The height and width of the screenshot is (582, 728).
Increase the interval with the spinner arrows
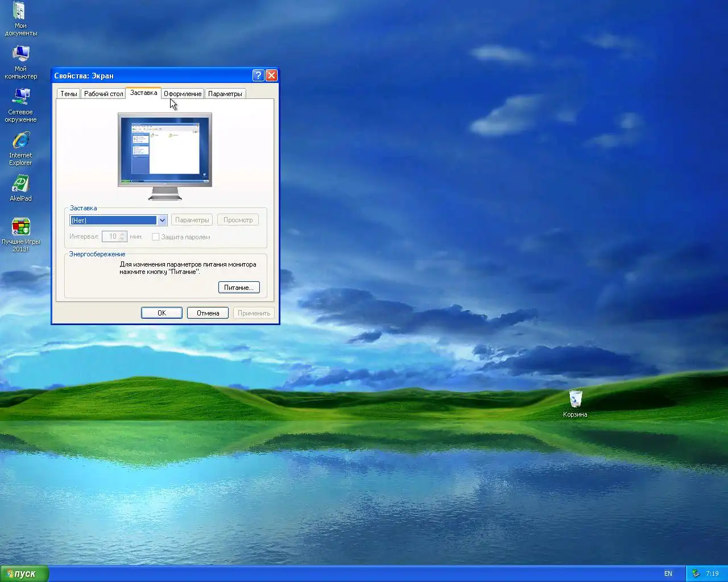point(123,234)
